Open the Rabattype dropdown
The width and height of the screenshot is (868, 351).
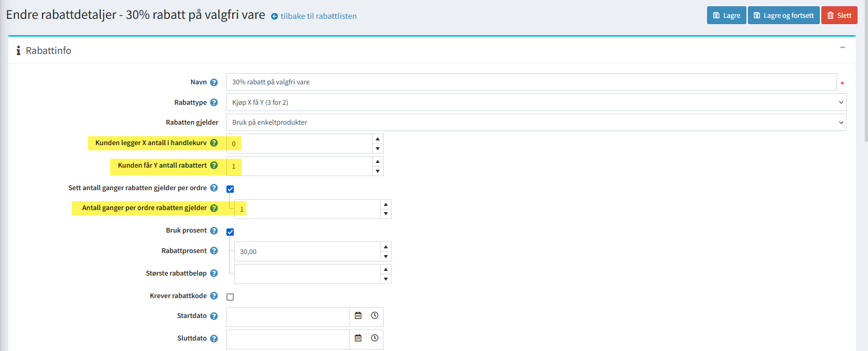pos(536,103)
